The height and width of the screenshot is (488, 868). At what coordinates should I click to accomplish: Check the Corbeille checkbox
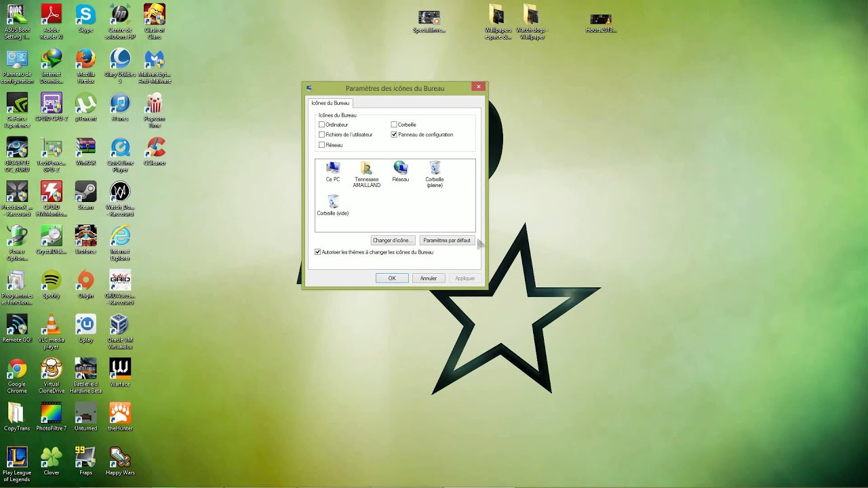[x=394, y=125]
